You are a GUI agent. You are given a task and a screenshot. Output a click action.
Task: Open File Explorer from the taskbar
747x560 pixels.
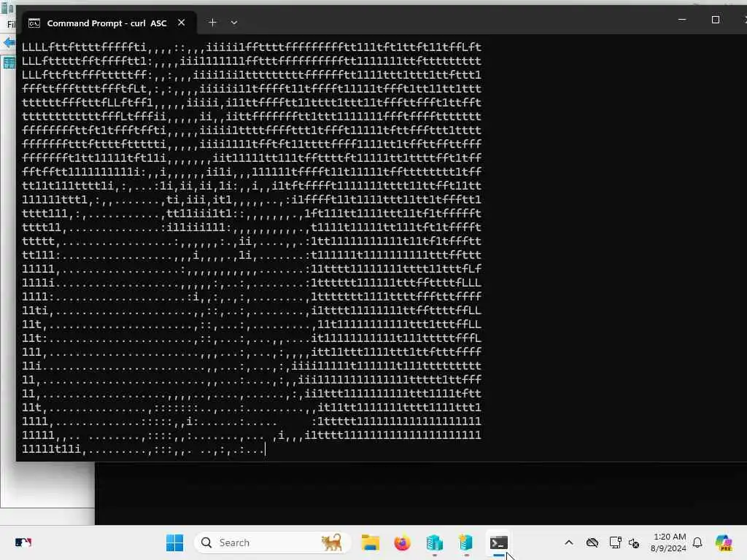coord(370,542)
